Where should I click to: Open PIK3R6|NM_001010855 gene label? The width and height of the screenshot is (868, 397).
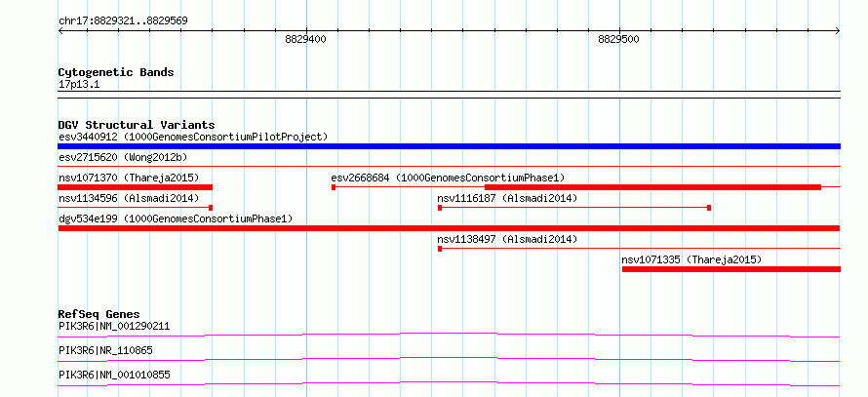114,375
